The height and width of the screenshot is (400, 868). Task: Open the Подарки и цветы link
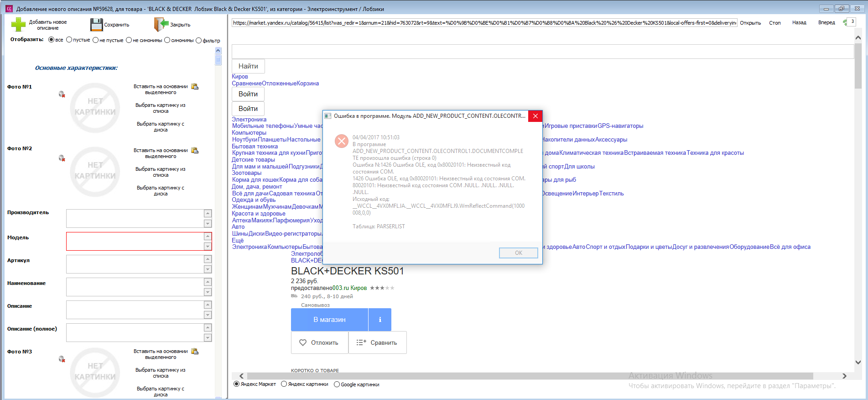(649, 247)
